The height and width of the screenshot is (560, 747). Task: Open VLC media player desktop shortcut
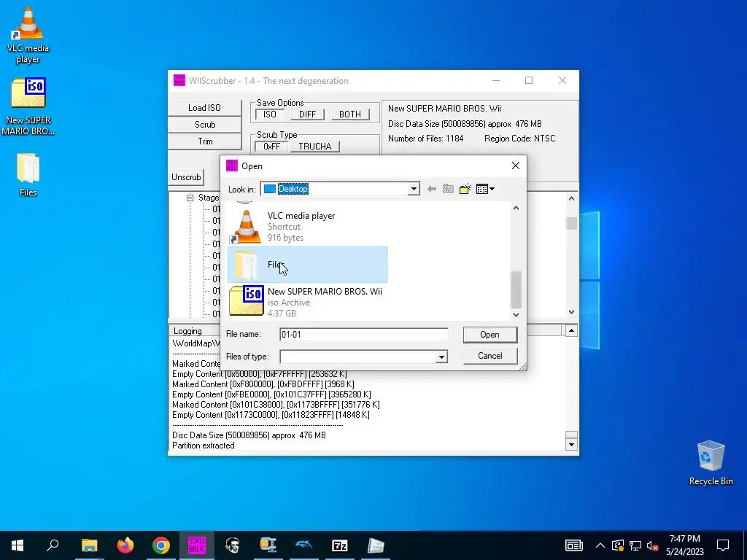click(x=28, y=35)
